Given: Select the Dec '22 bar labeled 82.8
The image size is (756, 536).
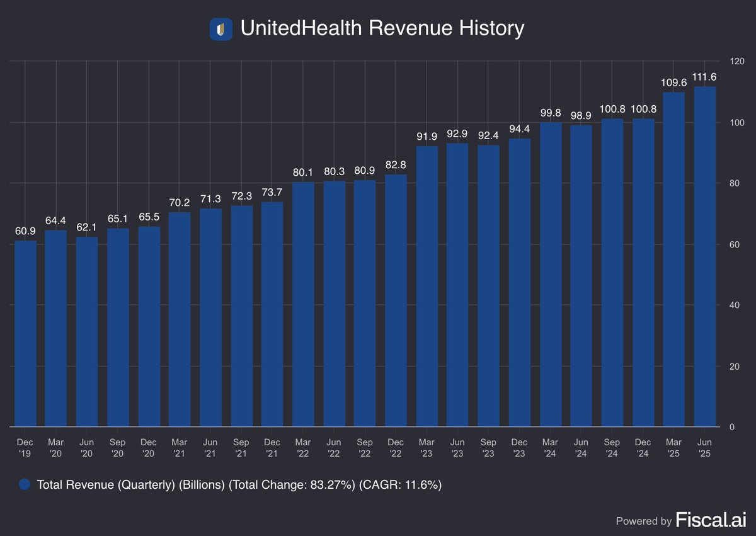Looking at the screenshot, I should click(x=396, y=300).
